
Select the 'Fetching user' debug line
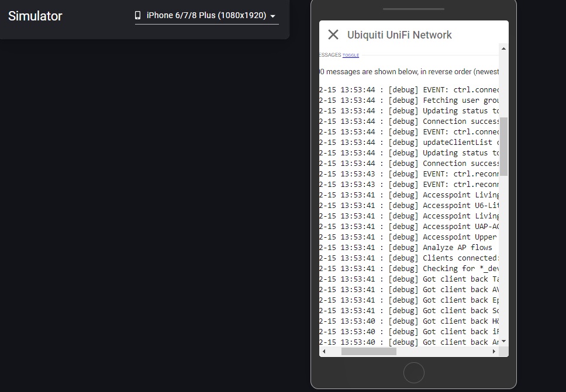pyautogui.click(x=409, y=100)
